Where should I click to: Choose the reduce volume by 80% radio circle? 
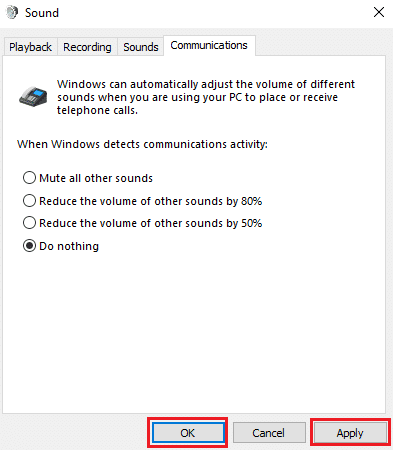click(29, 201)
